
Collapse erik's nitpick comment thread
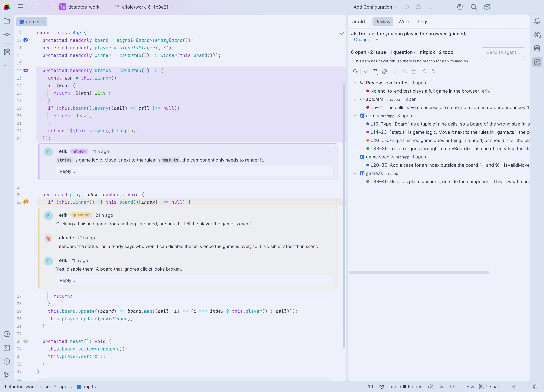coord(329,152)
